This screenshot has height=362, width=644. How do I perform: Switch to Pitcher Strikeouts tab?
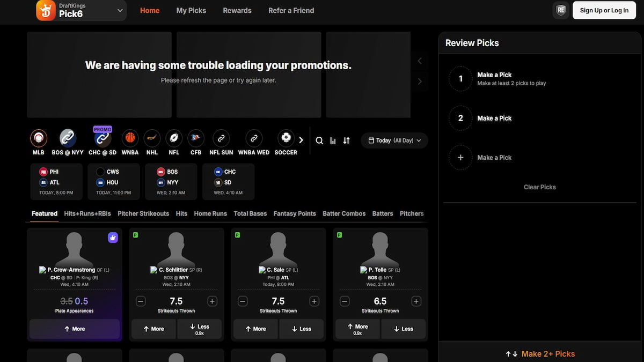pos(143,213)
